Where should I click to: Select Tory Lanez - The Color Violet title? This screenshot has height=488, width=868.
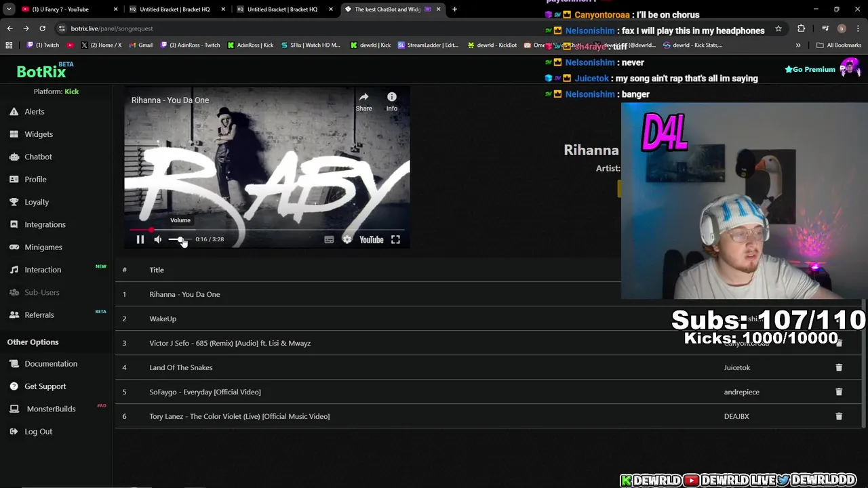coord(239,416)
